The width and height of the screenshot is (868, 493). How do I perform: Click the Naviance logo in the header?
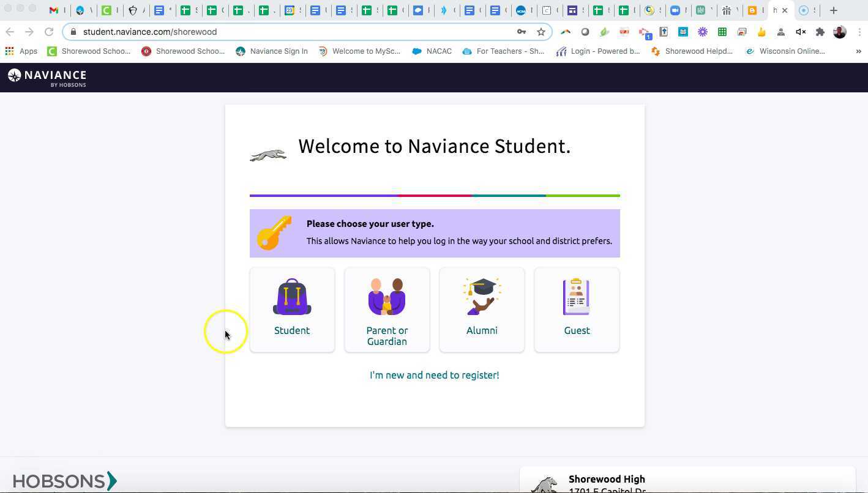[x=47, y=78]
